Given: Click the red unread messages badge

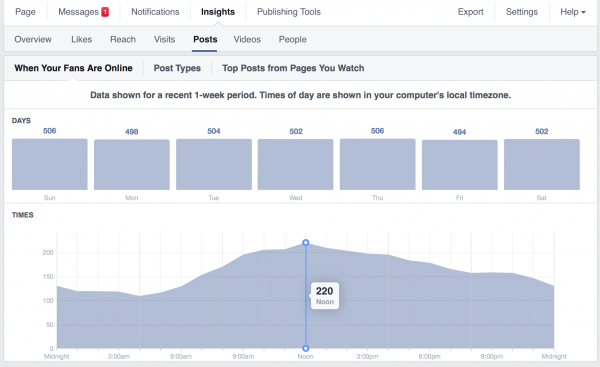Looking at the screenshot, I should tap(105, 12).
